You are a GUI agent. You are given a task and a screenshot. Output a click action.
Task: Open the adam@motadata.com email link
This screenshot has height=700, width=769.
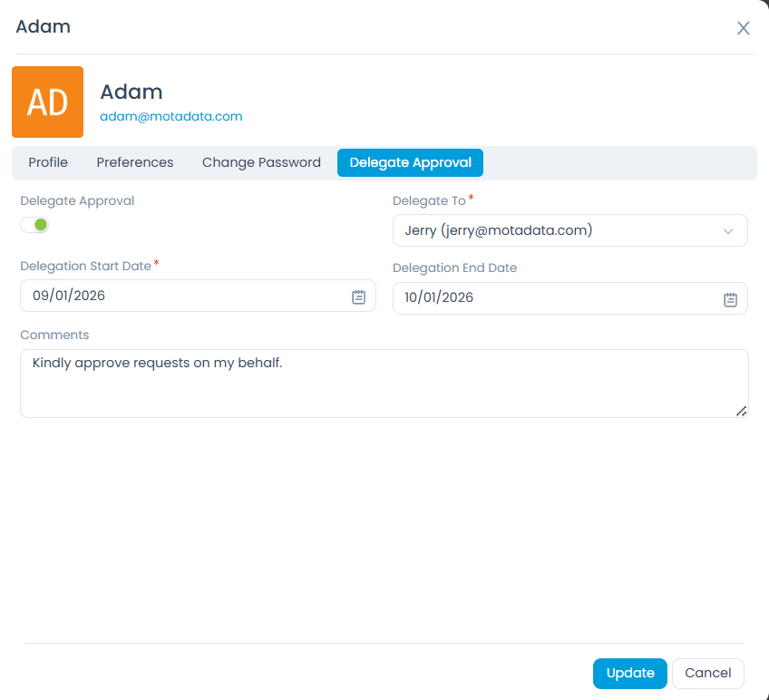click(170, 117)
